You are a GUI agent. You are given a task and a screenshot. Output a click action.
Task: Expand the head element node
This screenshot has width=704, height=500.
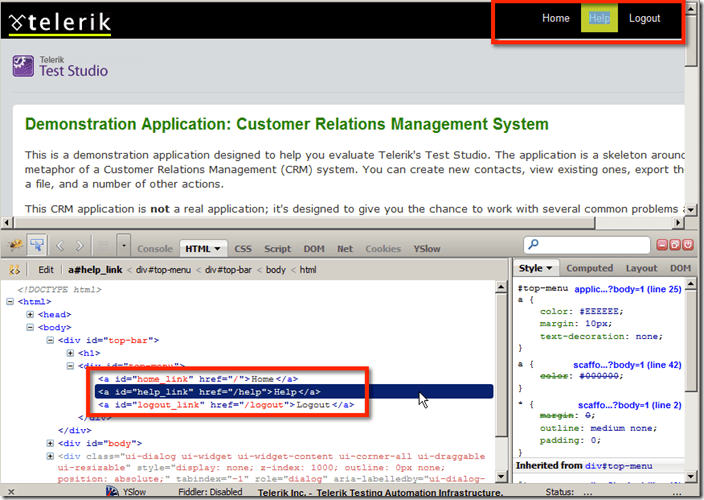pyautogui.click(x=31, y=314)
